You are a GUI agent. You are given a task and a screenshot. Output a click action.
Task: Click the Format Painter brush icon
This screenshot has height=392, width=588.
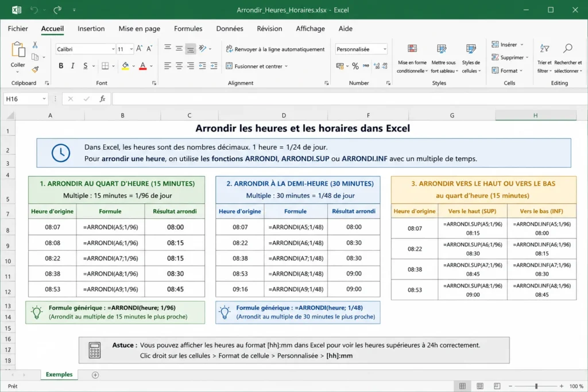coord(35,69)
